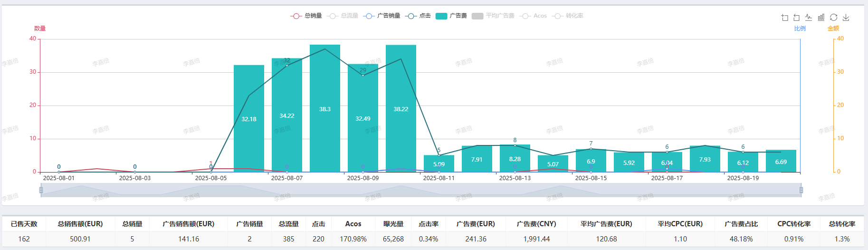868x250 pixels.
Task: Click the left handle of date zoom slider
Action: pos(41,190)
